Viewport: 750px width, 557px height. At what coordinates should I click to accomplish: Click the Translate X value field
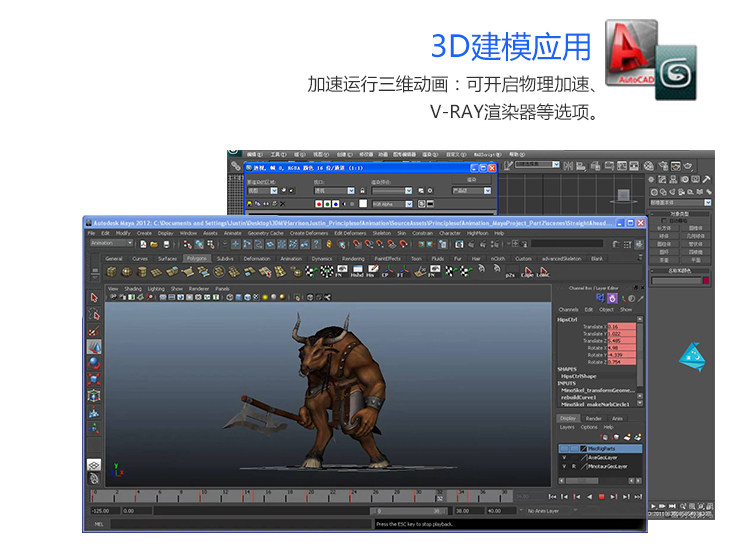pos(621,327)
